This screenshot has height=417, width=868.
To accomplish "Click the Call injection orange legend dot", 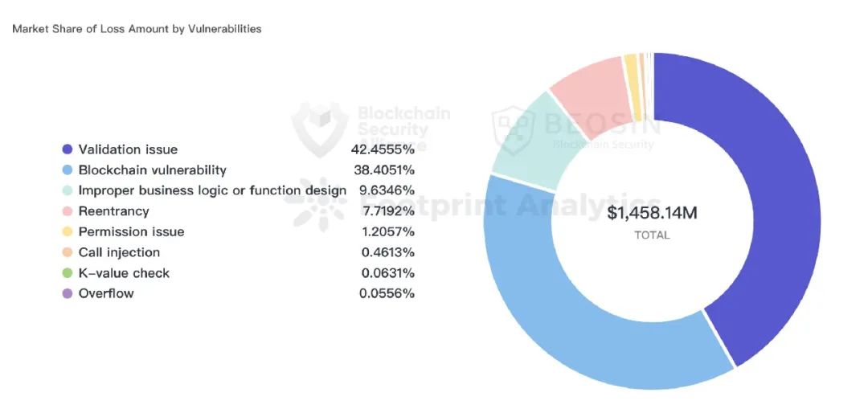I will pyautogui.click(x=68, y=253).
